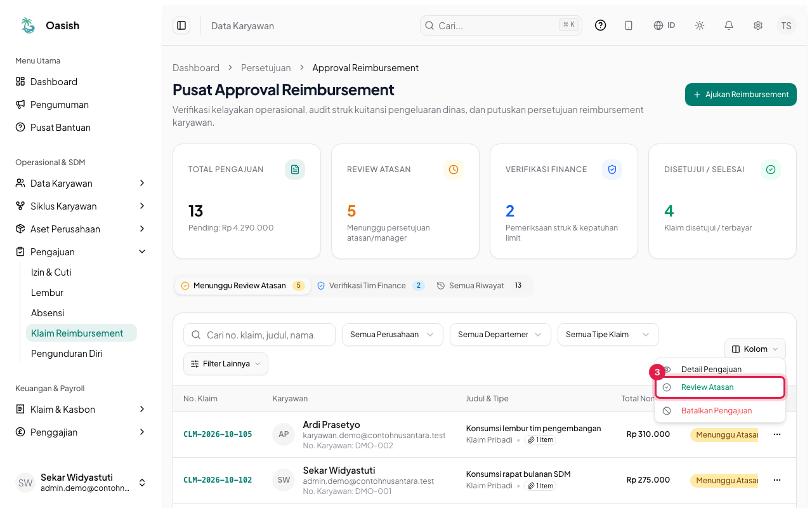The image size is (812, 508).
Task: Click the mobile device icon in header
Action: coord(629,25)
